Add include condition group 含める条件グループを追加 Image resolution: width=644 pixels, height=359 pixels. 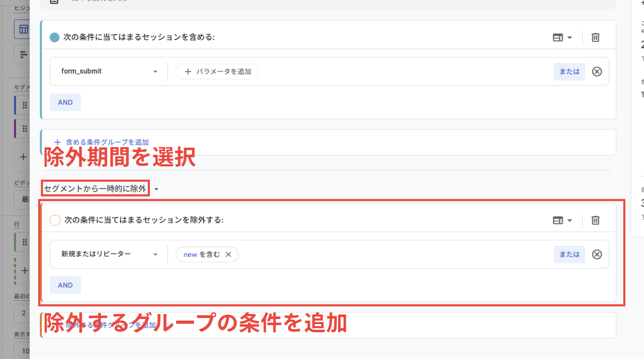coord(101,142)
